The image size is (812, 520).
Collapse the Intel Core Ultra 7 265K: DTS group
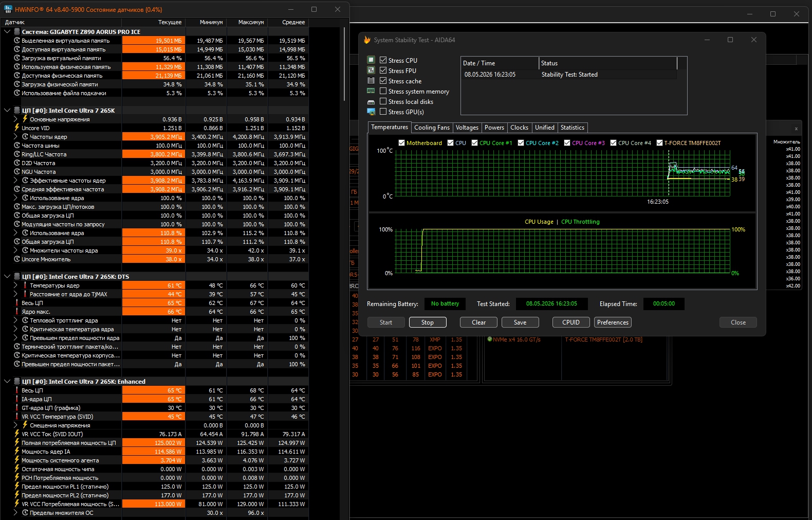(7, 277)
